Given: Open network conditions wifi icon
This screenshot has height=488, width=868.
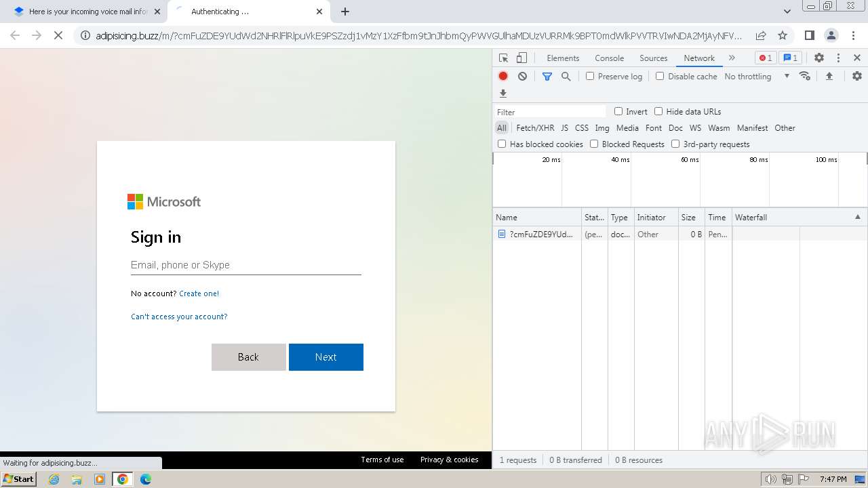Looking at the screenshot, I should tap(805, 76).
